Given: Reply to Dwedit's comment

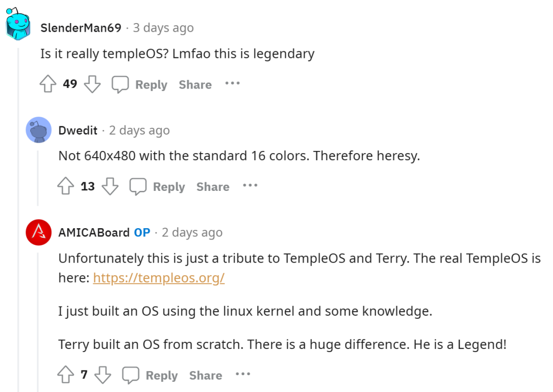Looking at the screenshot, I should [x=169, y=186].
